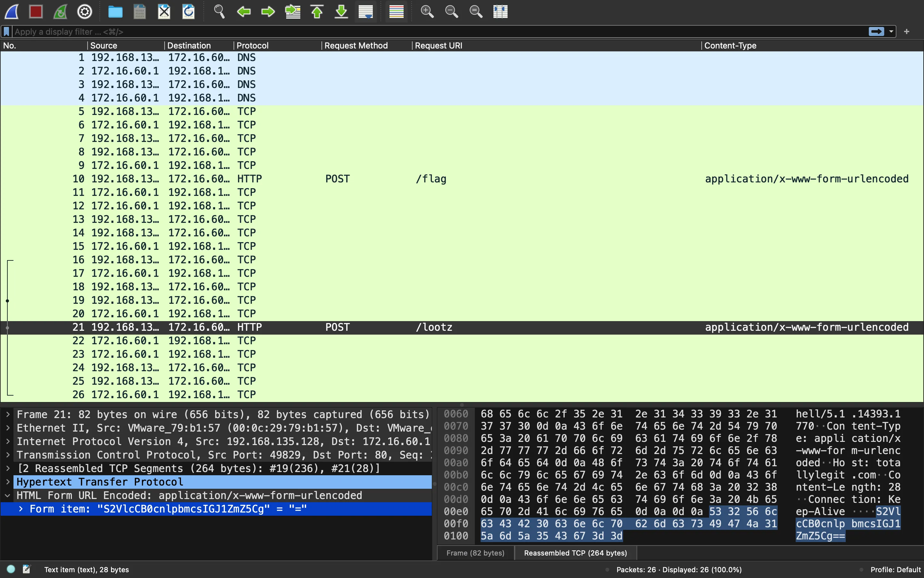The height and width of the screenshot is (578, 924).
Task: Reload this capture file icon
Action: click(189, 12)
